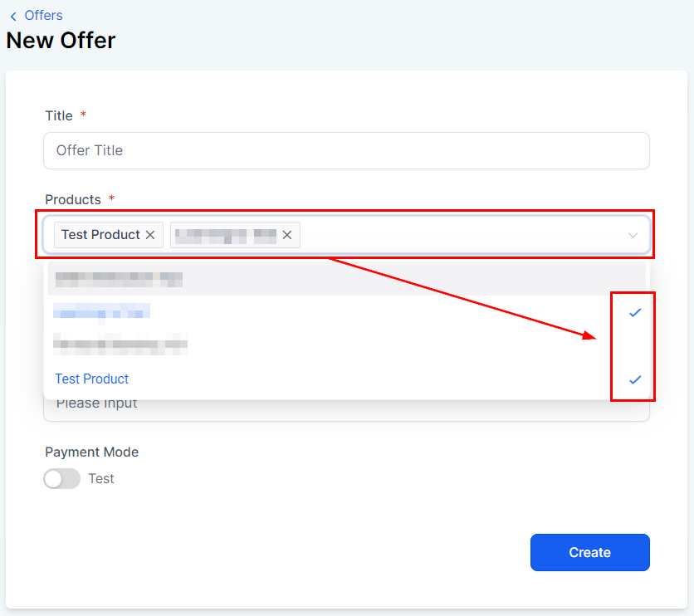Click empty area in Products select box
694x616 pixels.
point(457,235)
